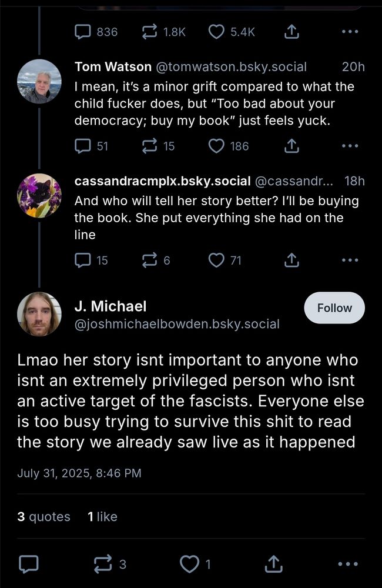Like Tom Watson's post
The width and height of the screenshot is (382, 588).
[217, 146]
